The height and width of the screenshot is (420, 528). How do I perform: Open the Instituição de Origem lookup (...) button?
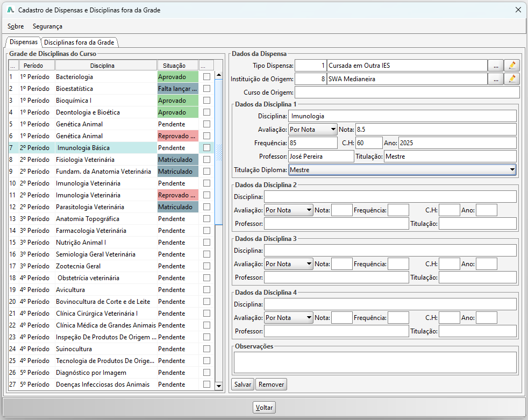[496, 79]
